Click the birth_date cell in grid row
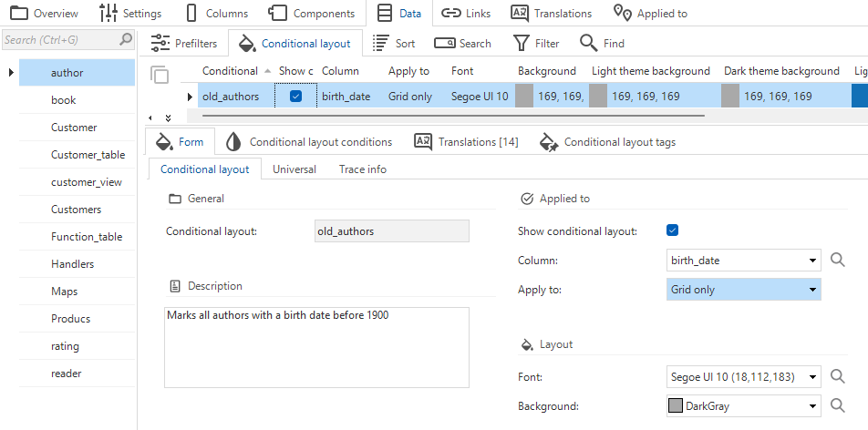The image size is (868, 430). pyautogui.click(x=346, y=97)
